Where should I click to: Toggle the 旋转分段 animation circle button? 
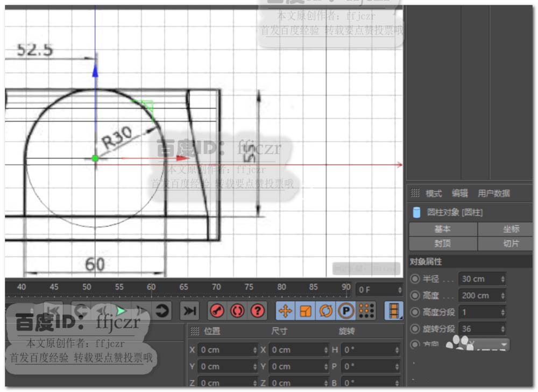coord(415,329)
